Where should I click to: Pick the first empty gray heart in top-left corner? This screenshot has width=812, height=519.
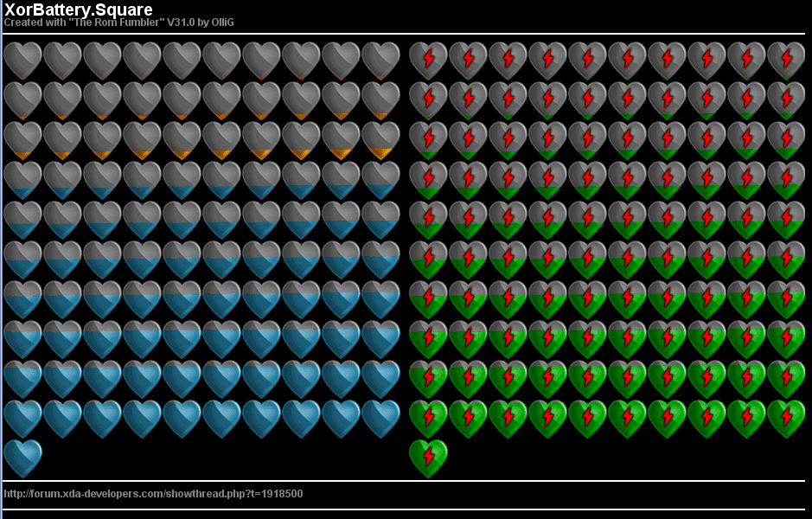click(x=22, y=61)
